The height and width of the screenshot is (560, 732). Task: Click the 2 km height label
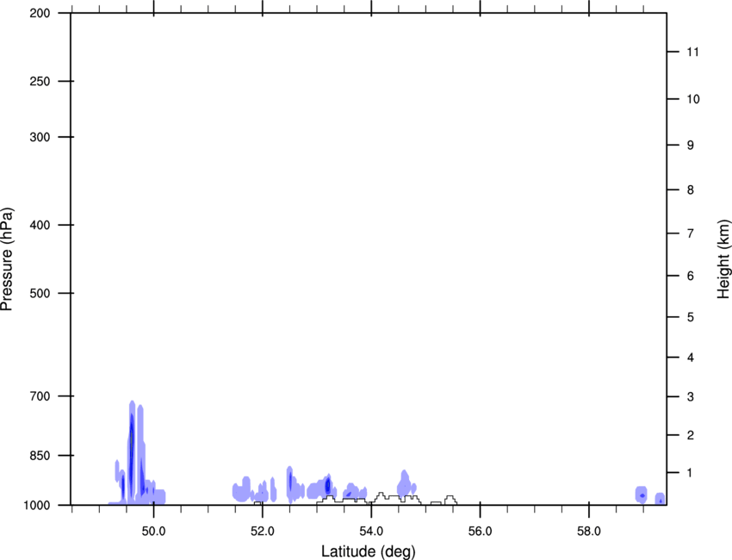(x=690, y=435)
